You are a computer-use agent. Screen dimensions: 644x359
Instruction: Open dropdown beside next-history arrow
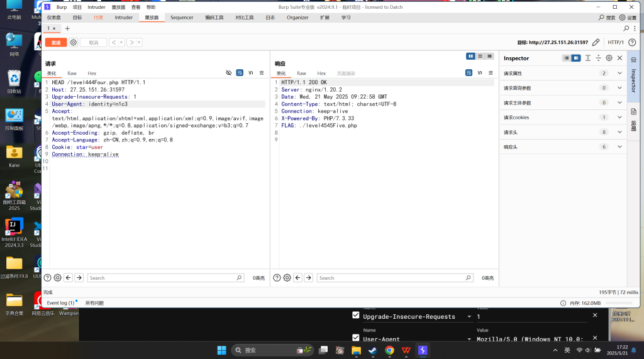click(x=139, y=42)
